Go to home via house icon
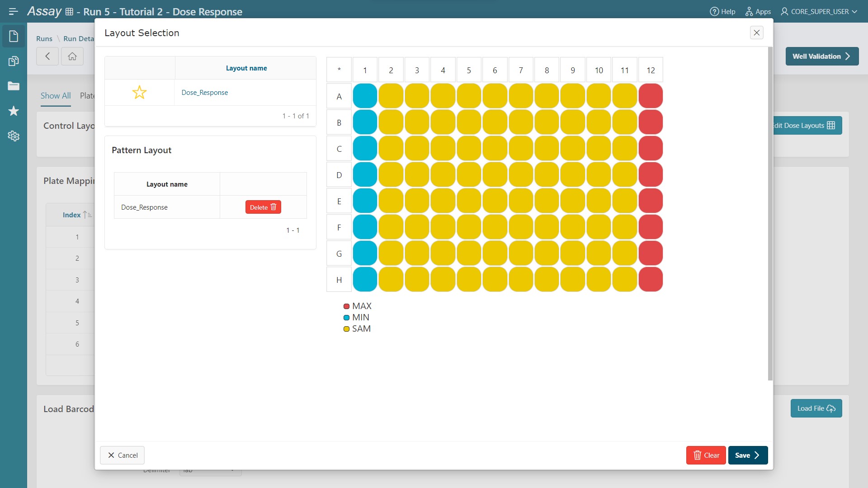This screenshot has width=868, height=488. click(72, 56)
